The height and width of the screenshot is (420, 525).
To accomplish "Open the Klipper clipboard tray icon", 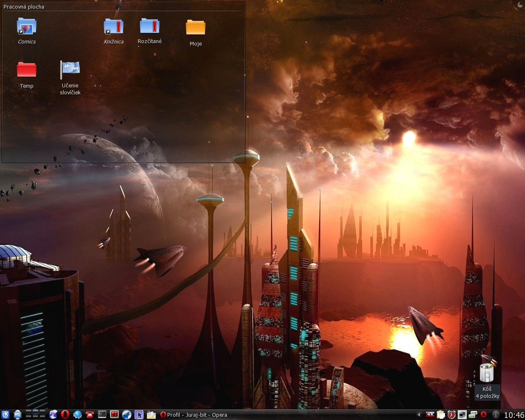I will click(441, 415).
